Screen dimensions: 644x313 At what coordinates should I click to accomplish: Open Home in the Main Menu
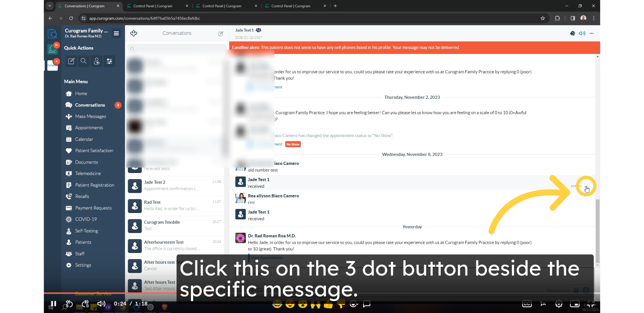point(81,93)
